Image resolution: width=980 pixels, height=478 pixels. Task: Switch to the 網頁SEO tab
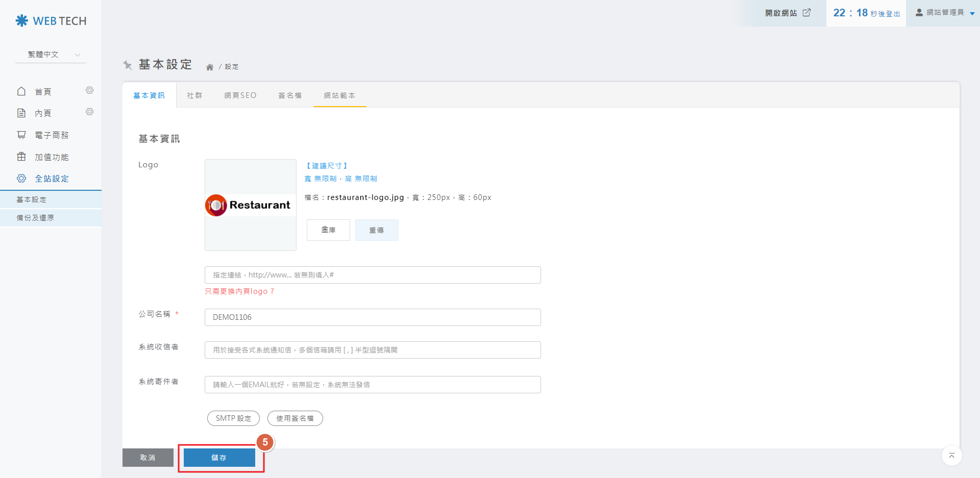click(x=240, y=95)
